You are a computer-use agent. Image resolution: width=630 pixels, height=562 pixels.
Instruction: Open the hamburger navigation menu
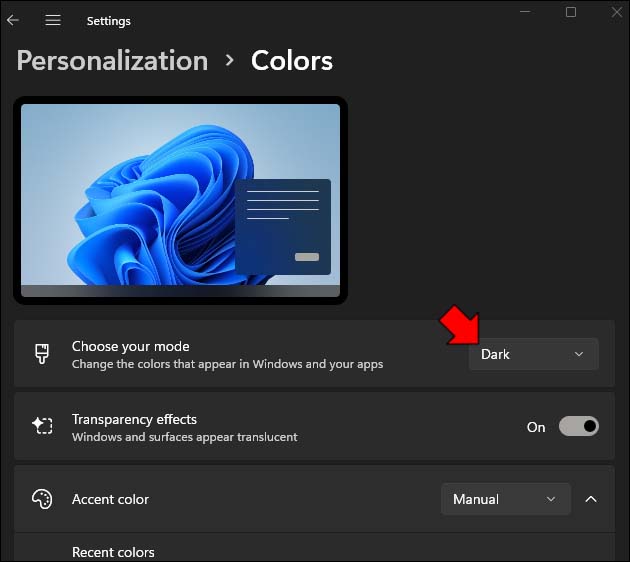coord(53,20)
